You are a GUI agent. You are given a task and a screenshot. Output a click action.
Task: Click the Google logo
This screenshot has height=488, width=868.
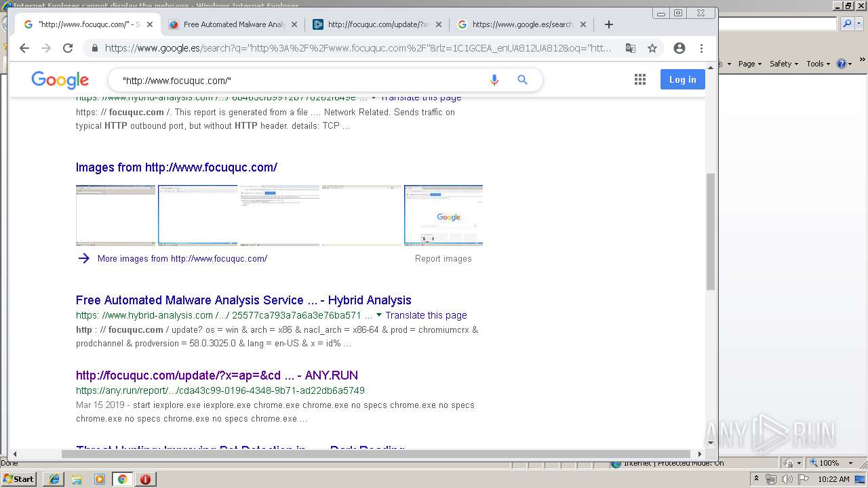[x=60, y=80]
